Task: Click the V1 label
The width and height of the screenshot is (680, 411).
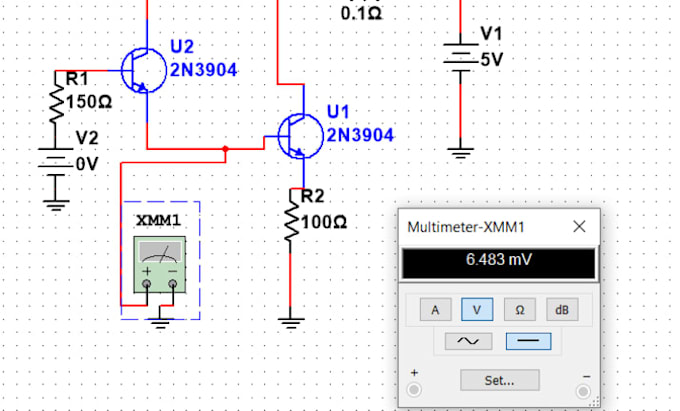Action: coord(491,33)
